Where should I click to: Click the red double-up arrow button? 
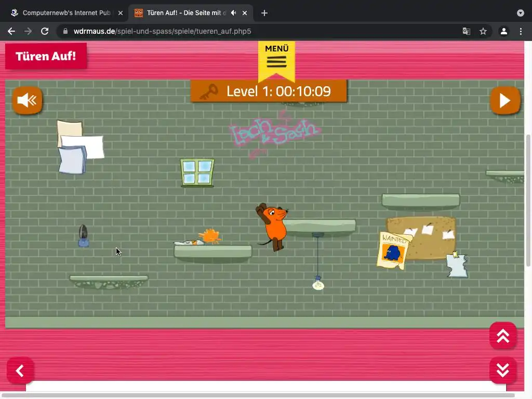click(x=503, y=336)
